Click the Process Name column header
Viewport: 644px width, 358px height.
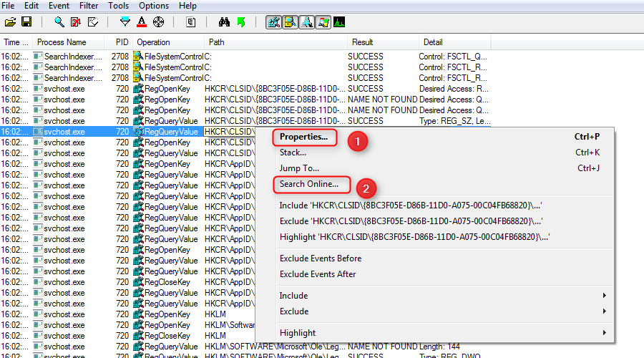click(x=68, y=42)
